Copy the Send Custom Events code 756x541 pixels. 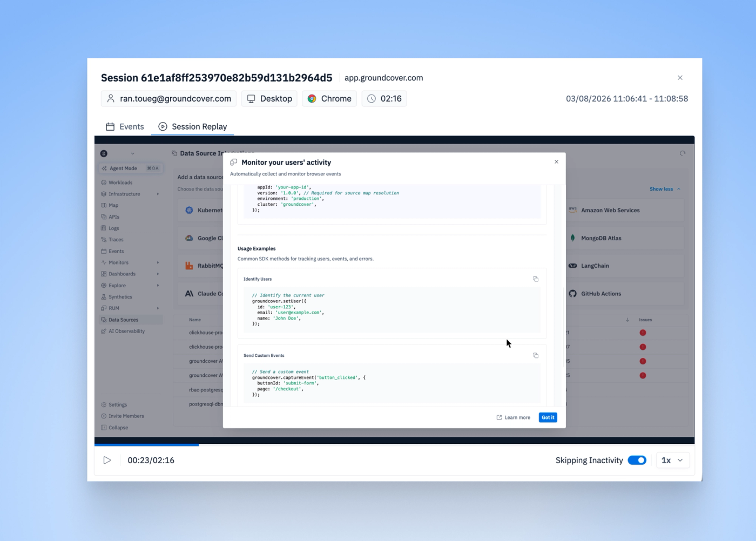coord(536,355)
